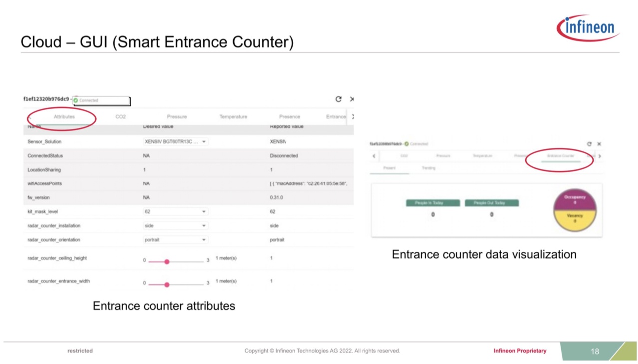
Task: Click the Infineon logo
Action: (x=588, y=27)
